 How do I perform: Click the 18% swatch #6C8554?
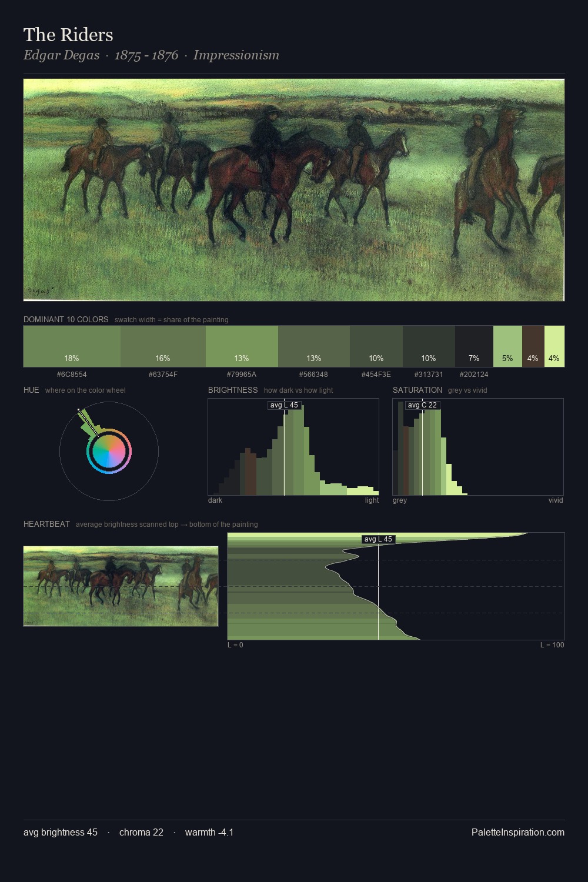(72, 346)
